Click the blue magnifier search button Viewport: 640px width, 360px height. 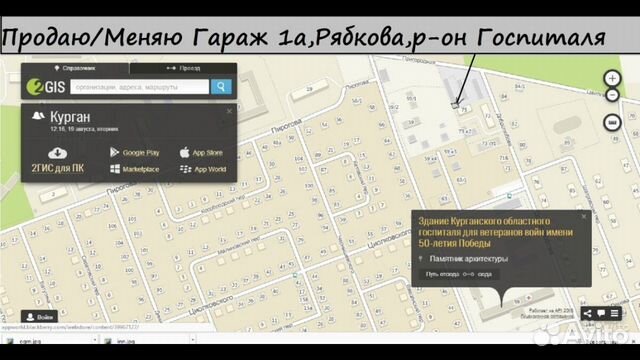click(x=221, y=87)
